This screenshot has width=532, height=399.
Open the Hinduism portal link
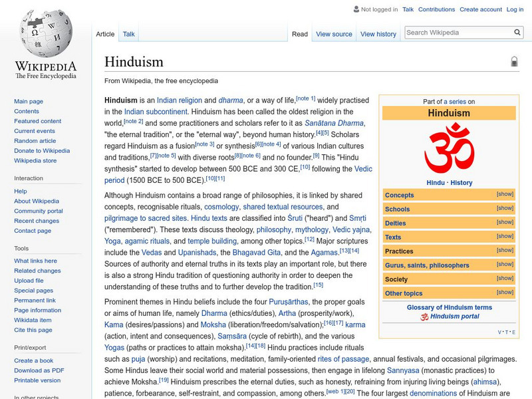pyautogui.click(x=455, y=317)
